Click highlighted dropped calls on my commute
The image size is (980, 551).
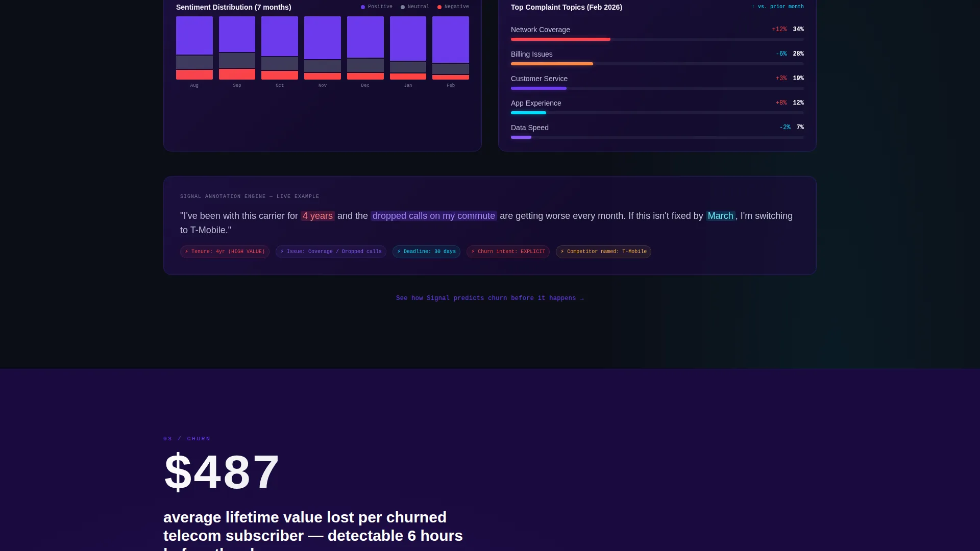[x=434, y=216]
